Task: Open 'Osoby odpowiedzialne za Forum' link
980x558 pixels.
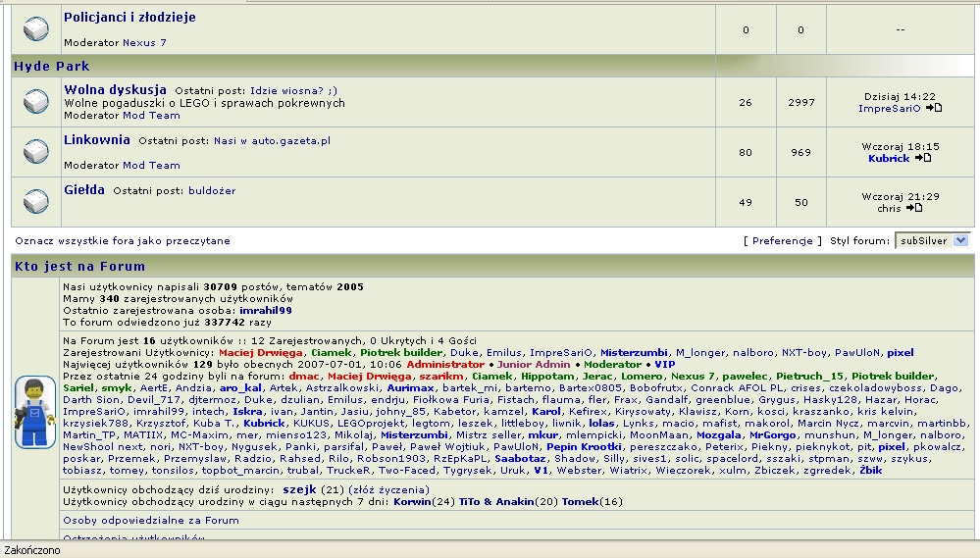Action: (x=151, y=520)
